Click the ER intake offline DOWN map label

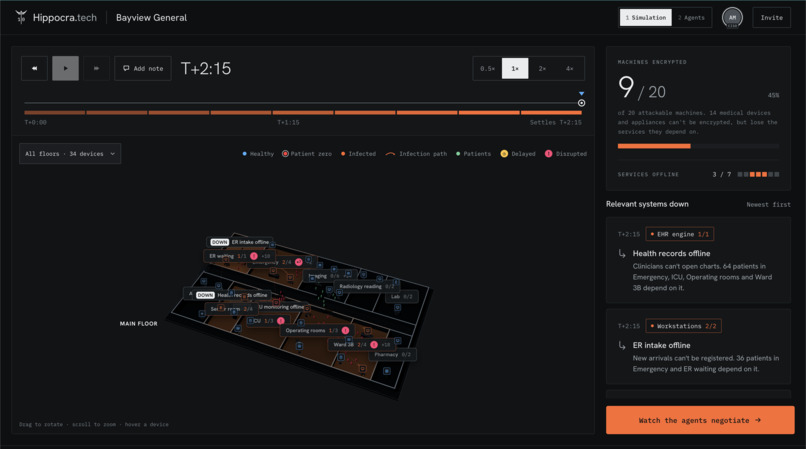click(x=240, y=242)
